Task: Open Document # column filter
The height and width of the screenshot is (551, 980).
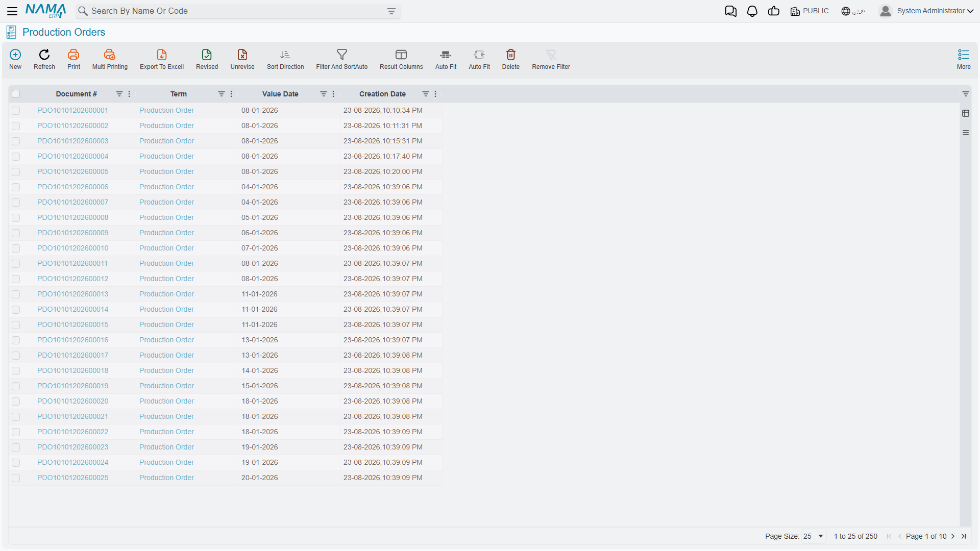Action: 119,94
